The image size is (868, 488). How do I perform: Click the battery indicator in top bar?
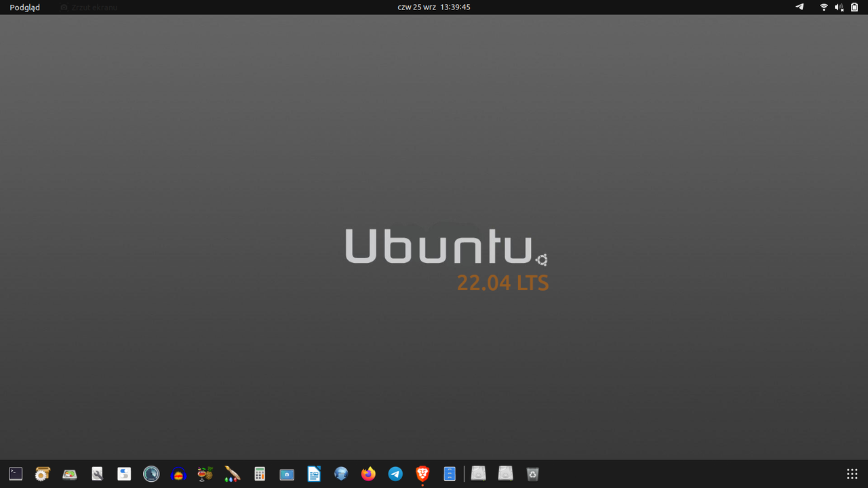click(854, 7)
